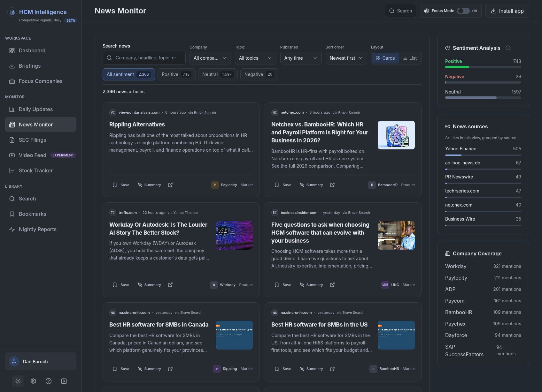
Task: Click VC source avatar for viewpointanalysis.com
Action: point(112,112)
